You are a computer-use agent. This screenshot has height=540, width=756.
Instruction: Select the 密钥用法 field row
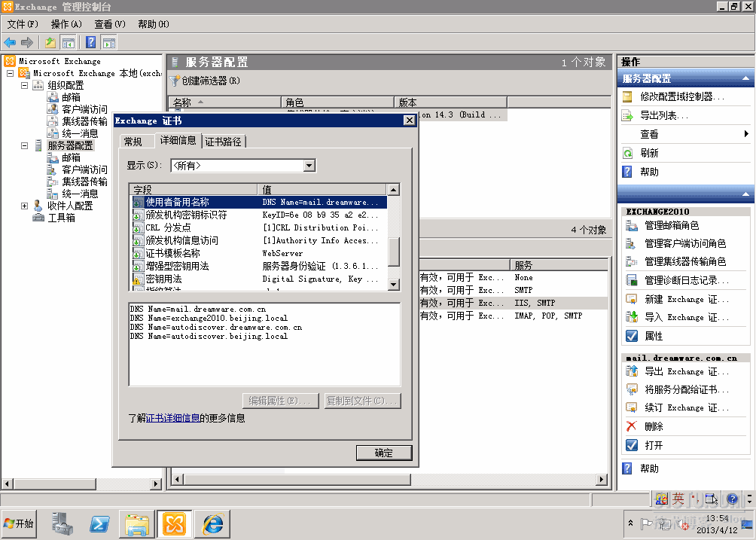point(259,279)
